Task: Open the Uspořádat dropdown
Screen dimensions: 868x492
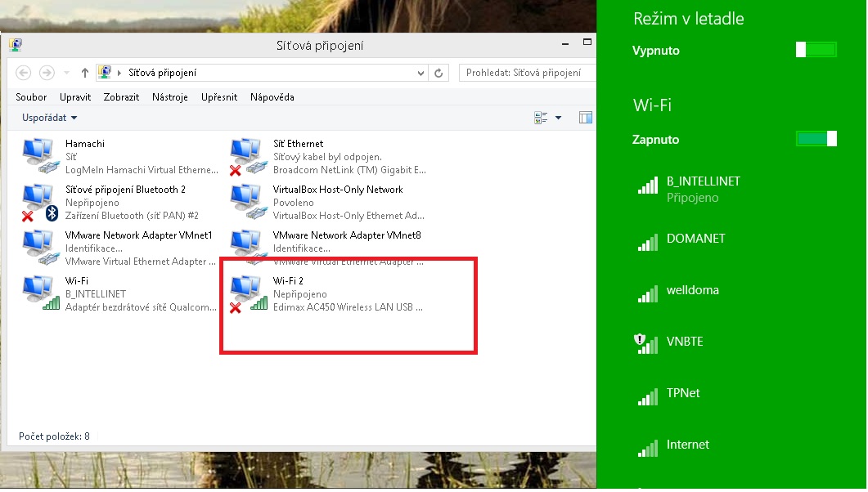Action: coord(49,118)
